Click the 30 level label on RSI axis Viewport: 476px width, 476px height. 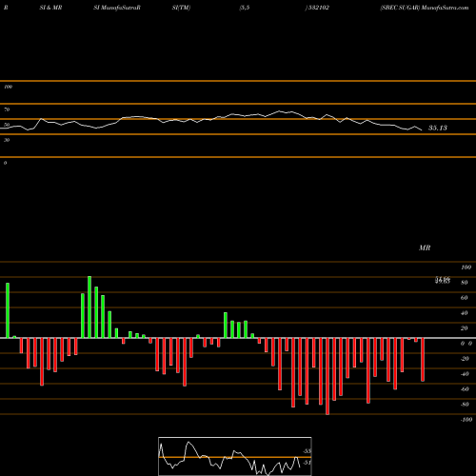click(7, 140)
